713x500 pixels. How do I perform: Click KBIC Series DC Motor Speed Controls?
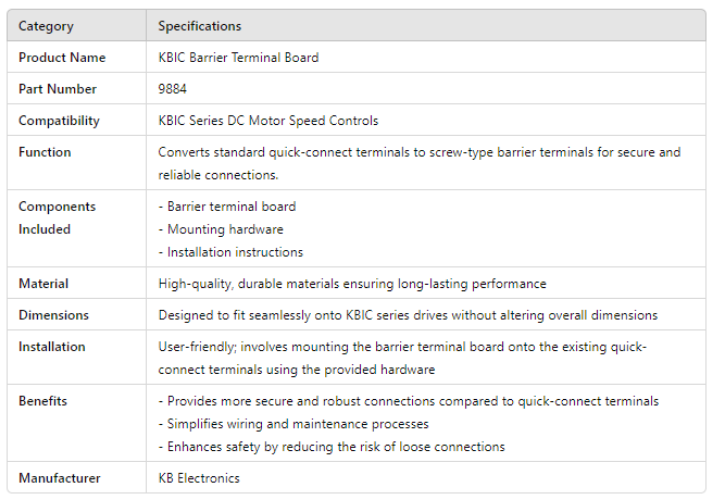pyautogui.click(x=268, y=121)
